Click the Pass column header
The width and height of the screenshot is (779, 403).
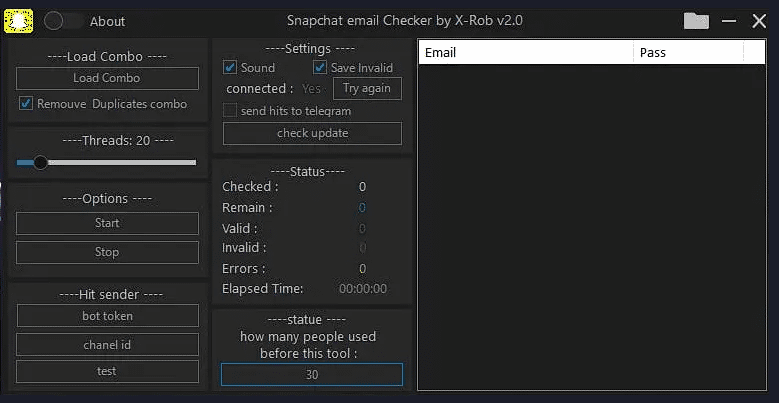[x=688, y=52]
